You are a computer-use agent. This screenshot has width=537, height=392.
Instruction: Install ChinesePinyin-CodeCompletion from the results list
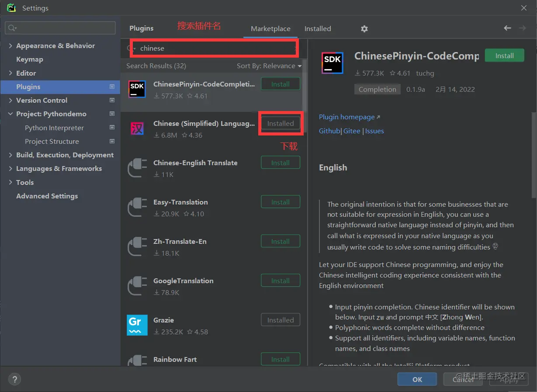click(x=281, y=84)
